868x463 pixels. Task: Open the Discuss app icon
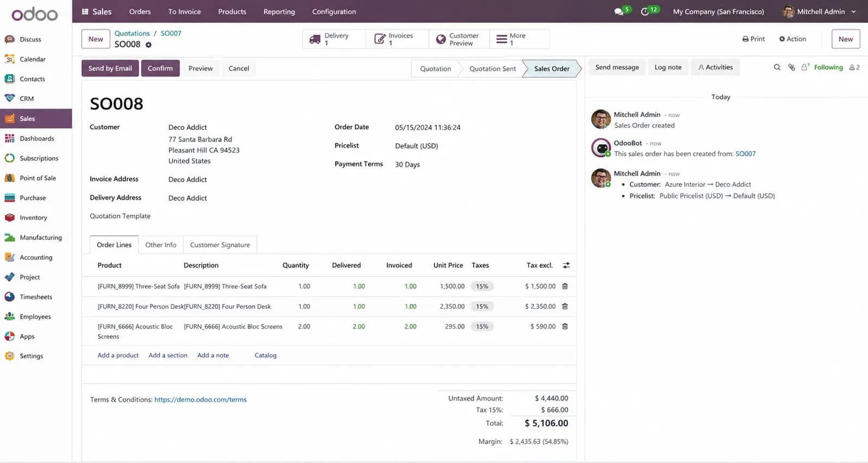[x=10, y=40]
